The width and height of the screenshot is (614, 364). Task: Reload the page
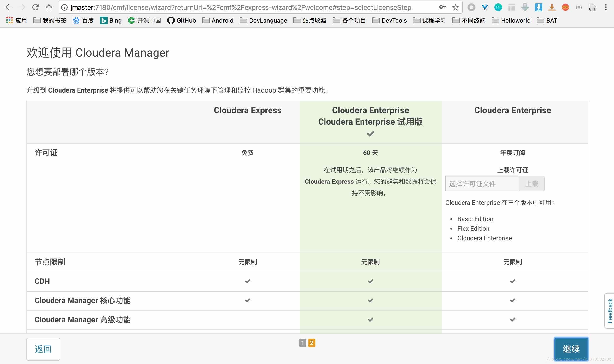pyautogui.click(x=36, y=7)
